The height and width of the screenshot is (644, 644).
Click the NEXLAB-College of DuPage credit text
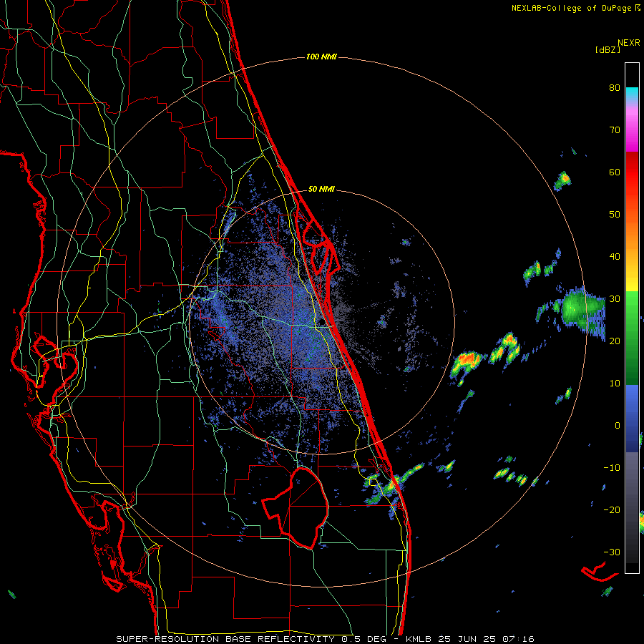572,8
